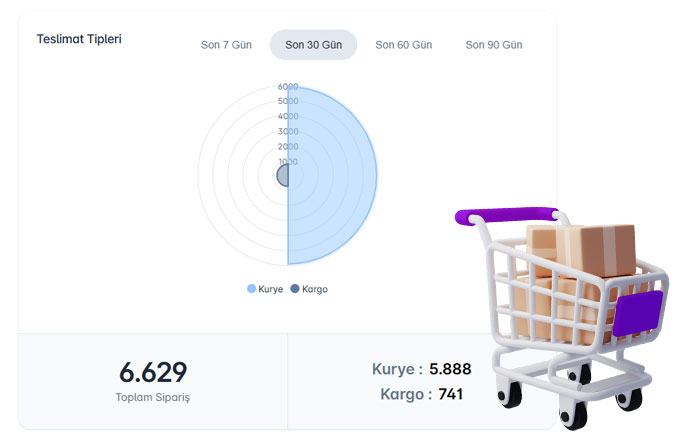Image resolution: width=685 pixels, height=440 pixels.
Task: Click the purple tag on the cart's side
Action: (x=638, y=311)
